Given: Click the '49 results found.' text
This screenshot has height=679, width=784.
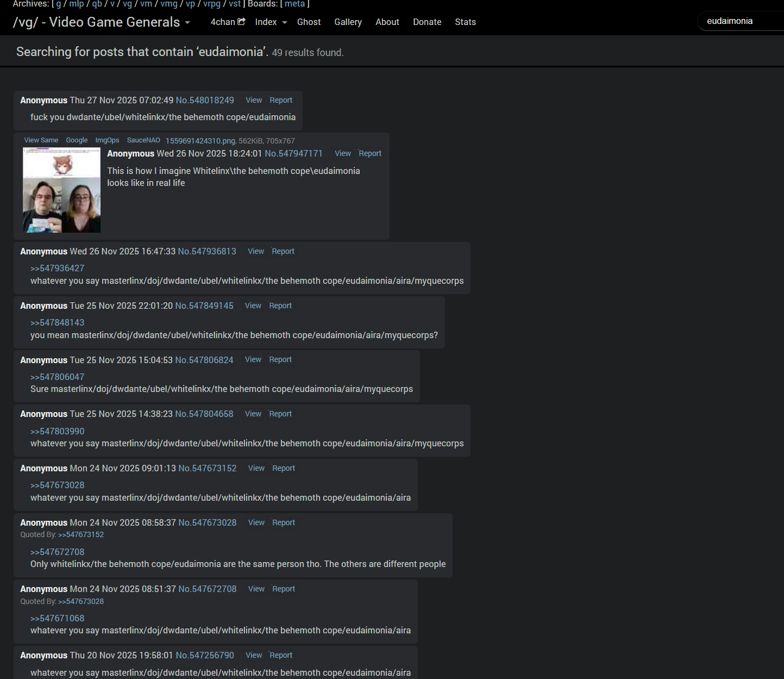Looking at the screenshot, I should (308, 53).
